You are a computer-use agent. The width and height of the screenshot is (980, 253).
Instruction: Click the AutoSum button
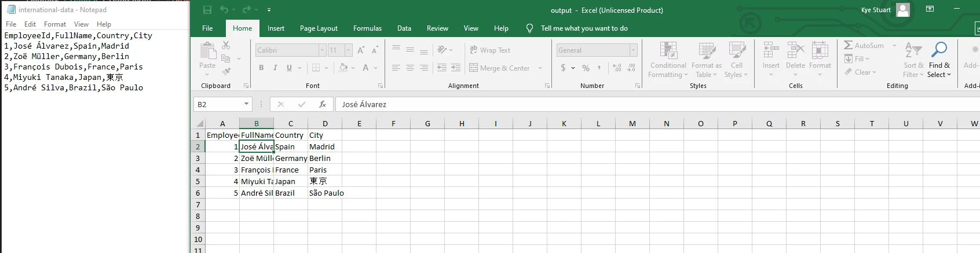point(864,45)
